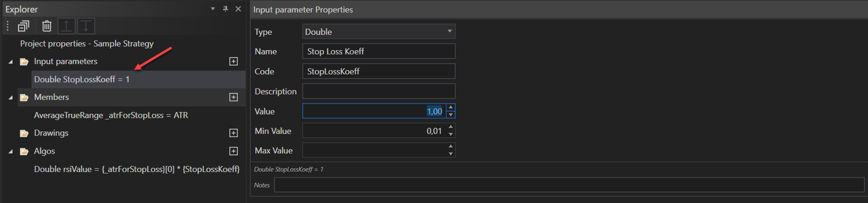Collapse the Algos tree node
The width and height of the screenshot is (868, 203).
(x=10, y=151)
